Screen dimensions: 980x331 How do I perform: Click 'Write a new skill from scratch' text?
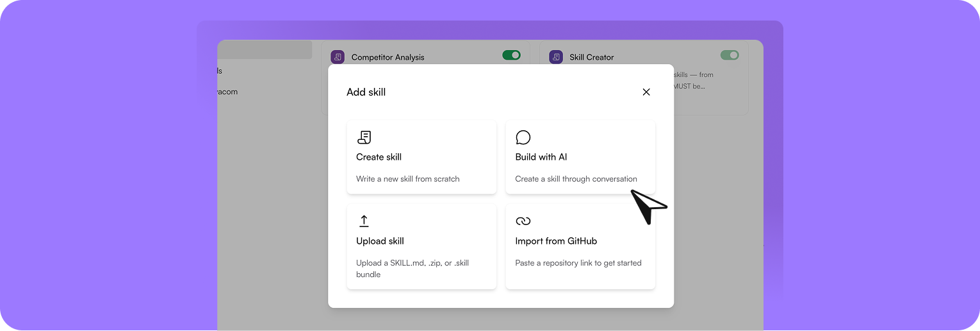click(408, 179)
